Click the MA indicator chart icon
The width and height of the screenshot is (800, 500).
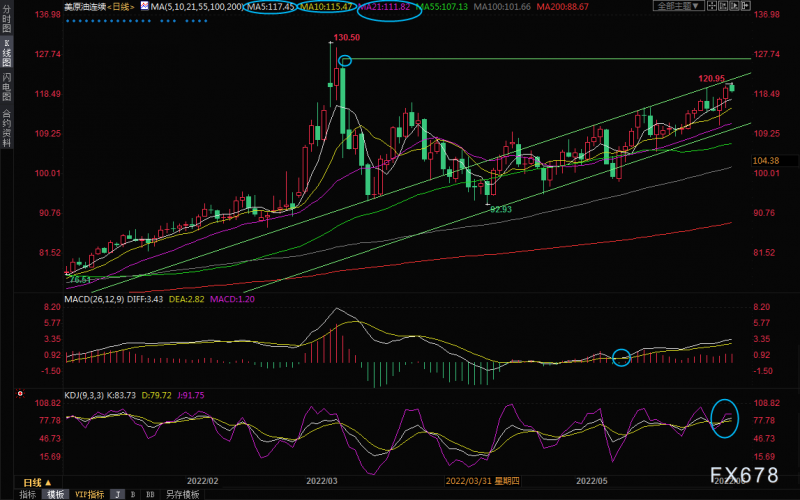[143, 6]
